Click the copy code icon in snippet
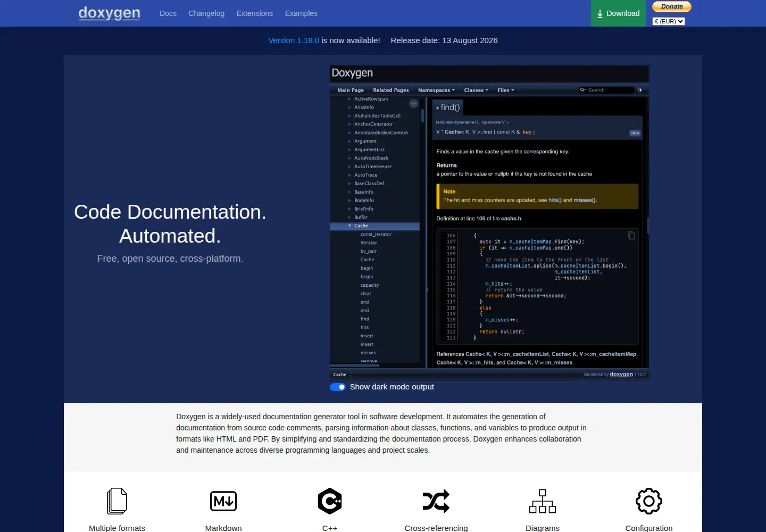 tap(631, 235)
